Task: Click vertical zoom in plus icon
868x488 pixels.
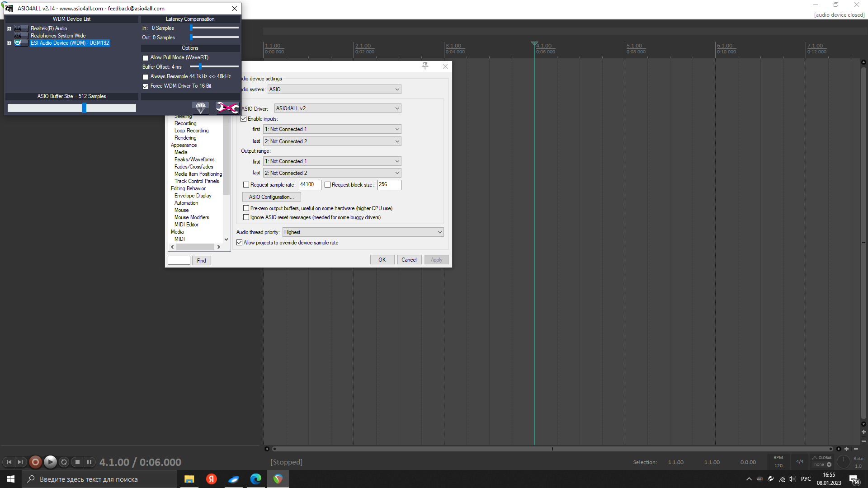Action: pos(863,432)
